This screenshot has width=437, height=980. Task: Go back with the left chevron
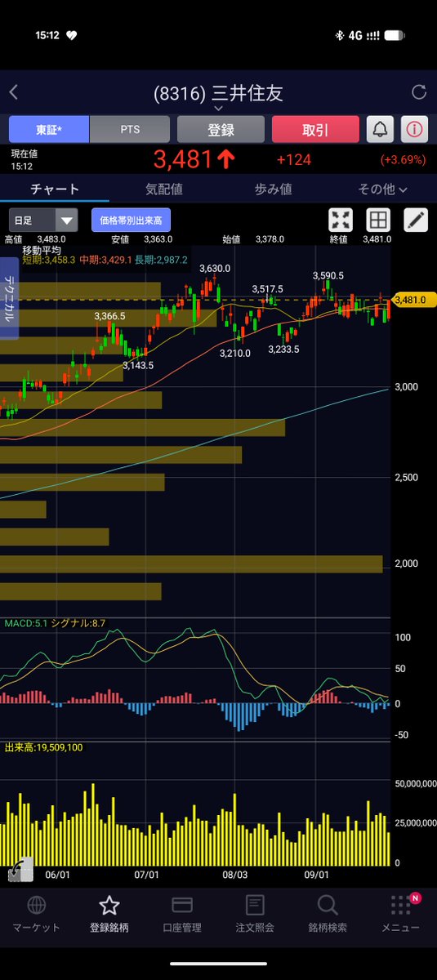coord(14,92)
